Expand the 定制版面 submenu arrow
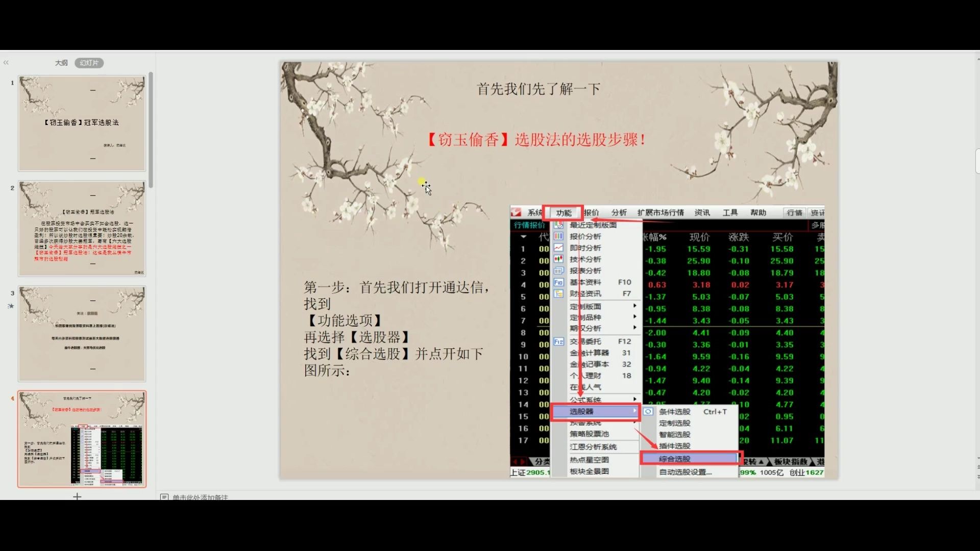The height and width of the screenshot is (551, 980). (x=635, y=306)
